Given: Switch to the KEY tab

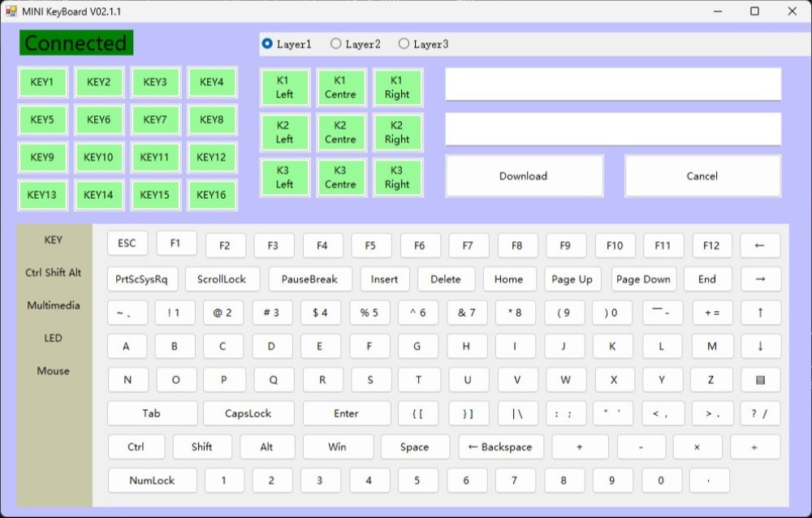Looking at the screenshot, I should [54, 240].
